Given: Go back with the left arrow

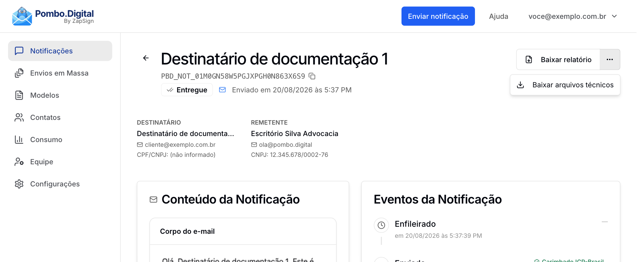Looking at the screenshot, I should point(146,58).
